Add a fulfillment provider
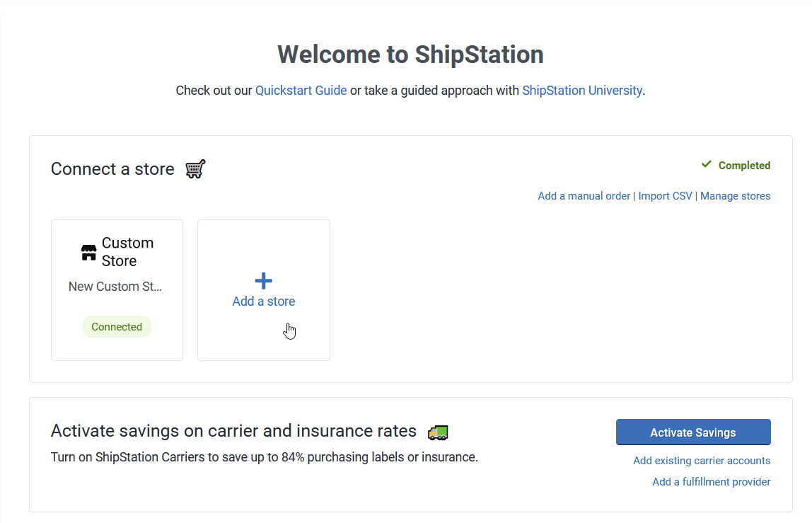Image resolution: width=812 pixels, height=523 pixels. [x=711, y=481]
